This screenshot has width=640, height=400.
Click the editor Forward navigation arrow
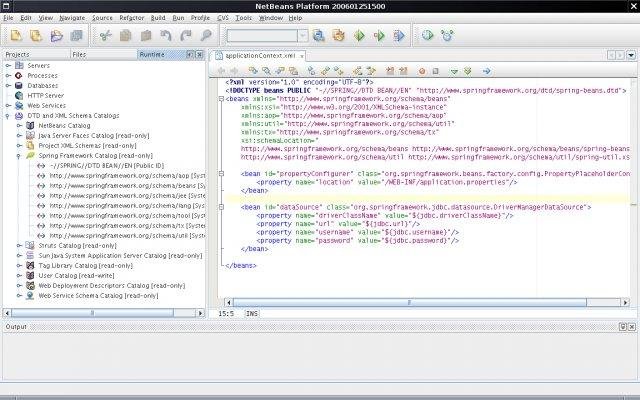(x=234, y=71)
